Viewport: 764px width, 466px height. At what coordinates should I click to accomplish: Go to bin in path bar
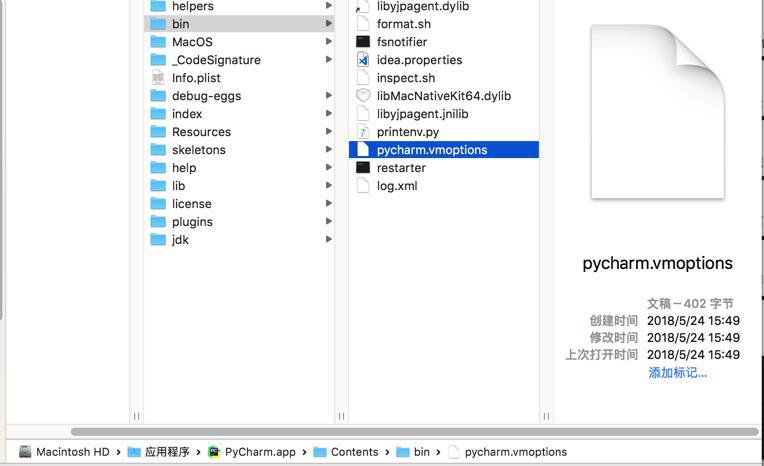(413, 452)
